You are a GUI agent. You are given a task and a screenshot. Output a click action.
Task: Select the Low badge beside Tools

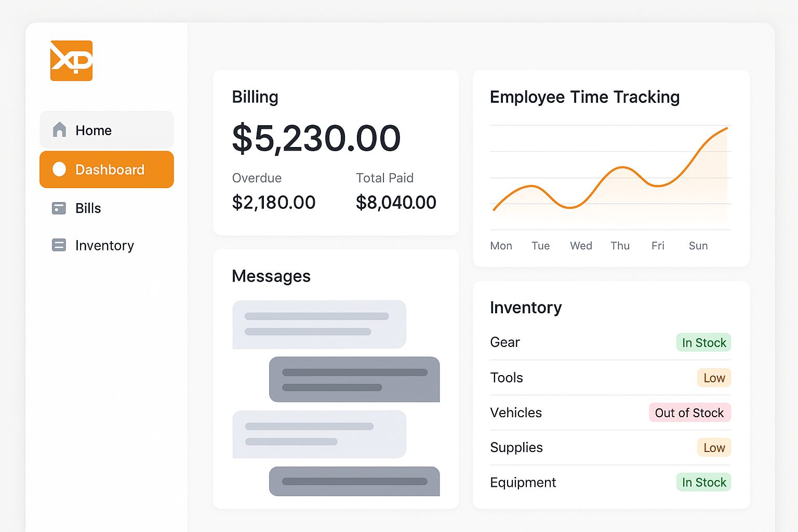point(714,378)
